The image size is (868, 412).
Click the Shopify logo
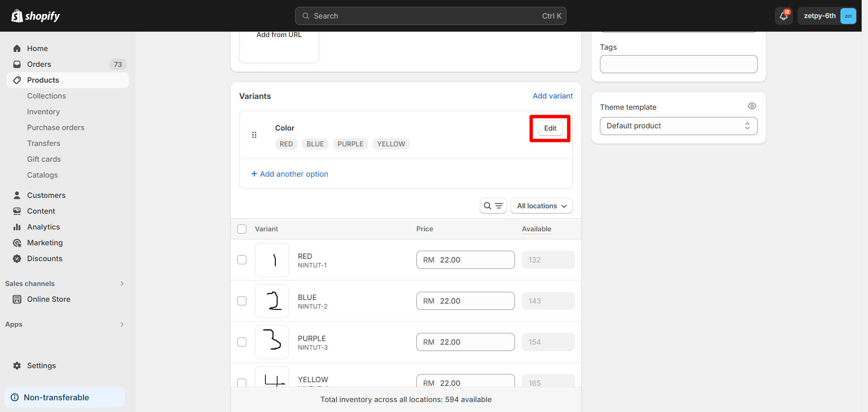pyautogui.click(x=36, y=16)
